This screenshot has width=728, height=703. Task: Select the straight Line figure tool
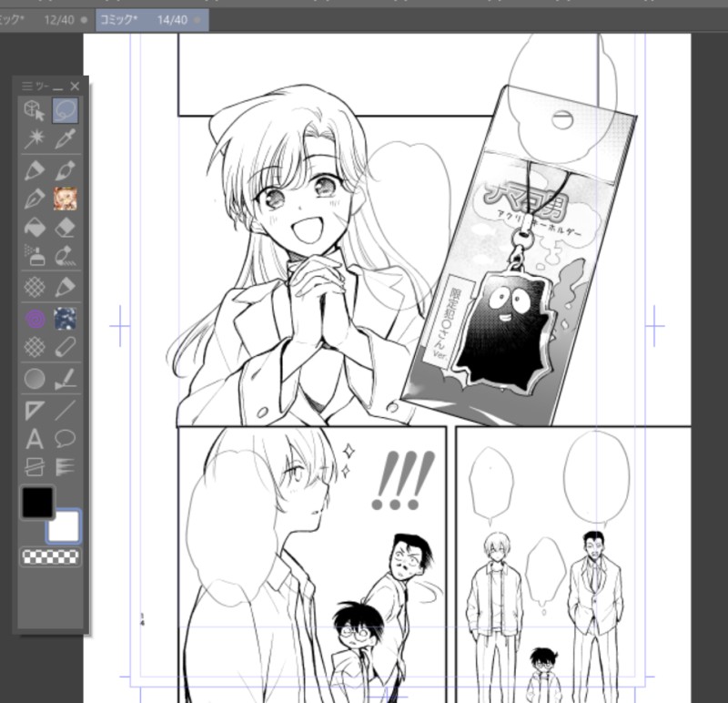[x=65, y=411]
